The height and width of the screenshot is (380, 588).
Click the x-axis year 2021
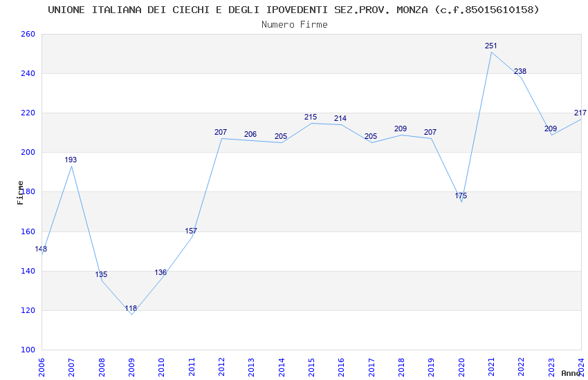pos(491,367)
